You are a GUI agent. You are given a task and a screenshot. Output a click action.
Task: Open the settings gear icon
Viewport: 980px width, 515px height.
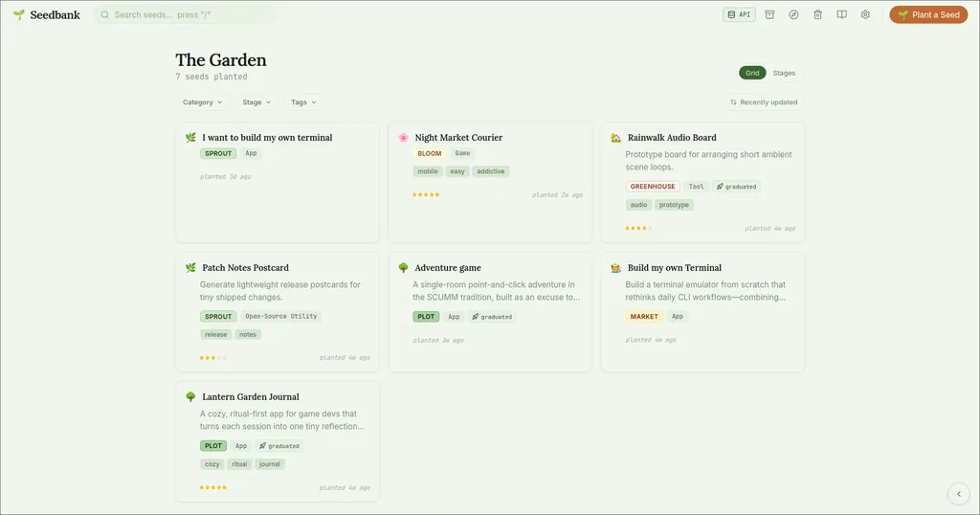(x=865, y=14)
